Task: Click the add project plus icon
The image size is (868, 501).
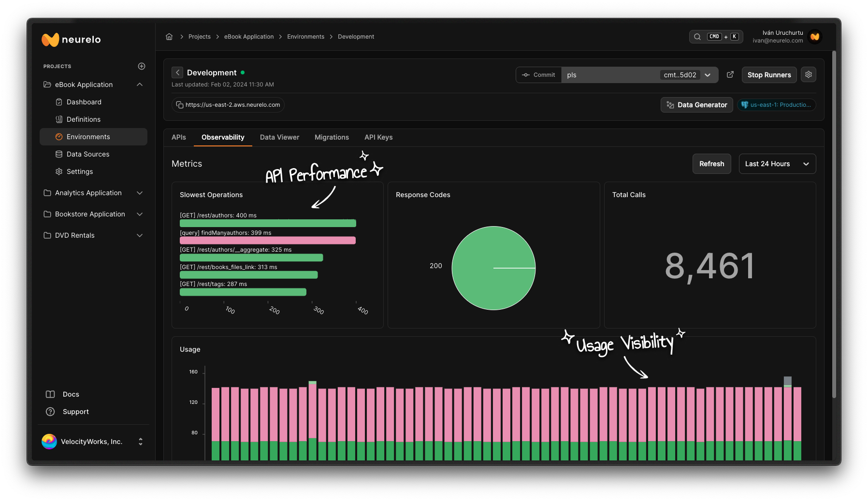Action: [x=142, y=66]
